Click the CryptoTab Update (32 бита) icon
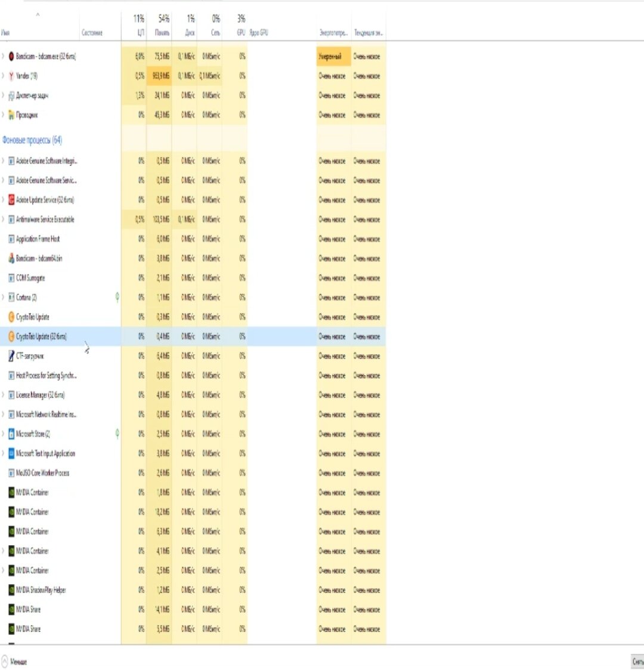Image resolution: width=644 pixels, height=670 pixels. [x=11, y=336]
